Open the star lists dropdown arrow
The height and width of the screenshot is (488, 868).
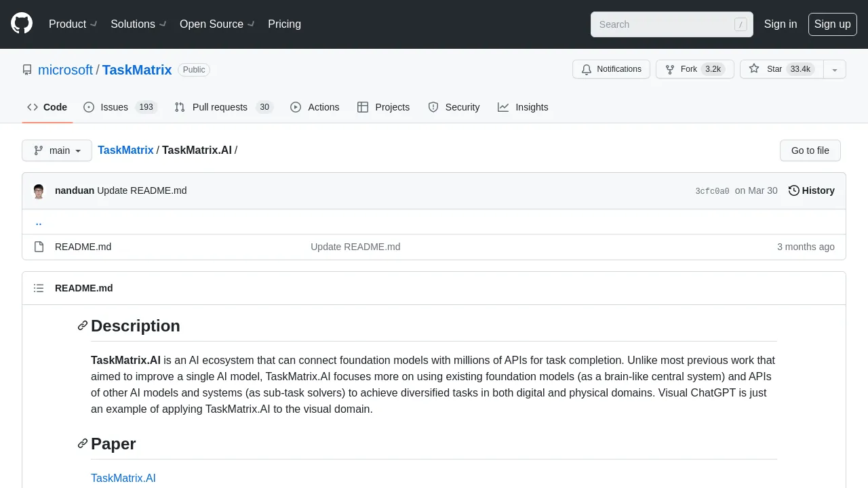pyautogui.click(x=835, y=69)
